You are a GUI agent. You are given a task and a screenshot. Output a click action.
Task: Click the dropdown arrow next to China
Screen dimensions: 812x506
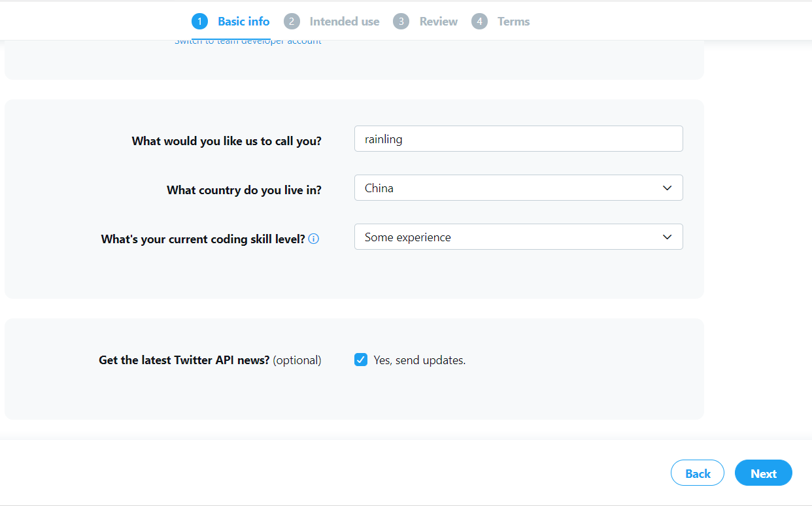667,188
